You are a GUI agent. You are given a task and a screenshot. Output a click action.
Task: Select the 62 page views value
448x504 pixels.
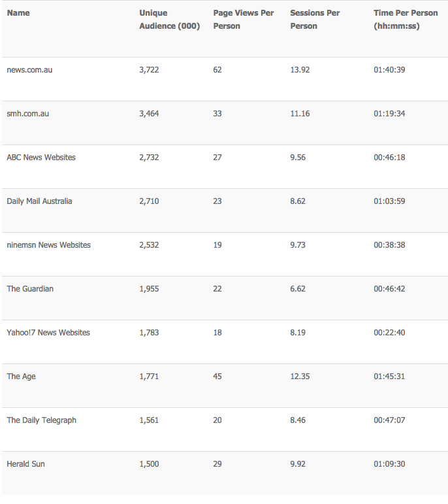click(217, 70)
